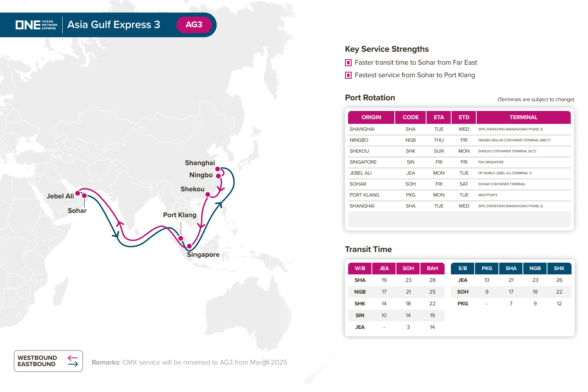Click the Ningbo port marker dot
The height and width of the screenshot is (392, 588).
(218, 176)
